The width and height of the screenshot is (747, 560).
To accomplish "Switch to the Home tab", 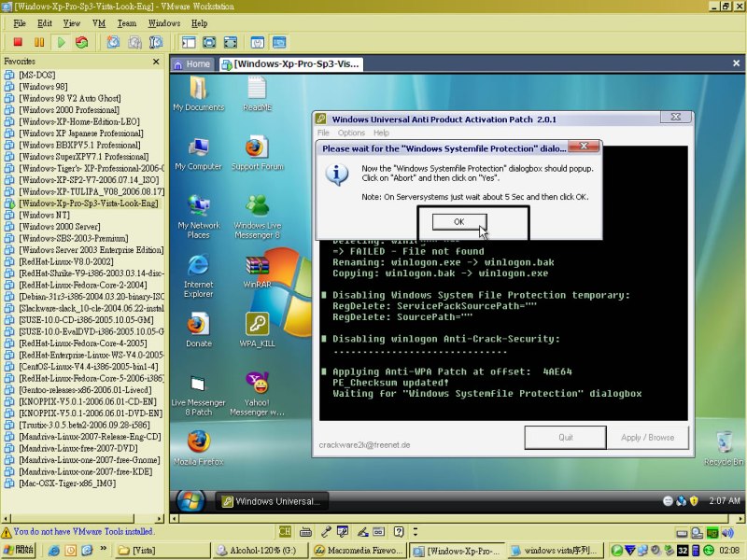I will (x=192, y=63).
